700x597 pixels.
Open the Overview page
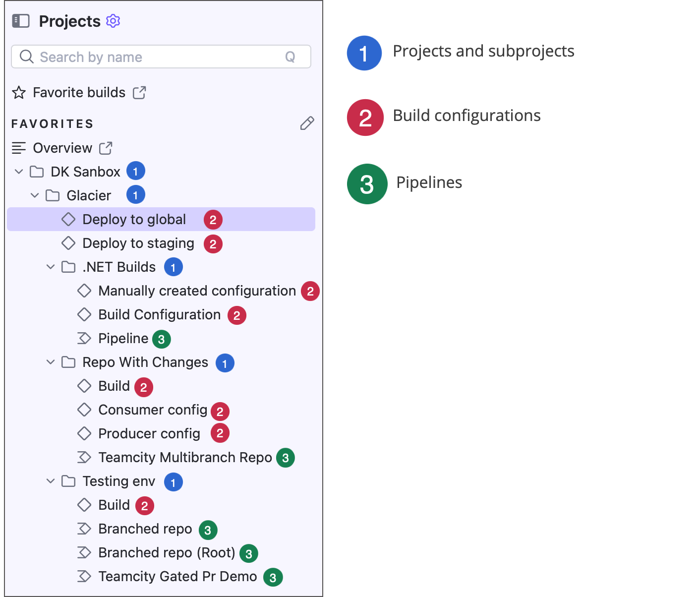pyautogui.click(x=62, y=147)
